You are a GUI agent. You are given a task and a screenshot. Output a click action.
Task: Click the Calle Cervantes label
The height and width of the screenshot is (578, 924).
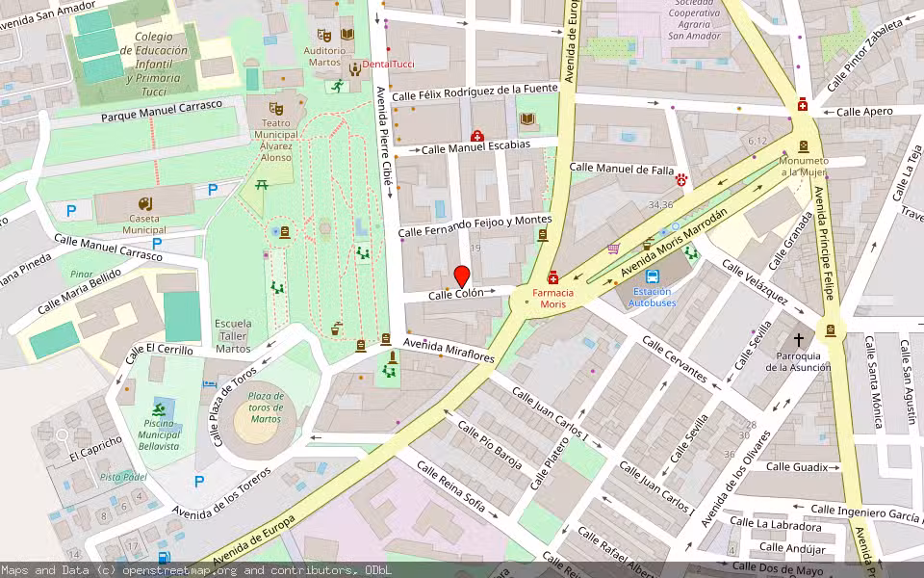point(675,359)
